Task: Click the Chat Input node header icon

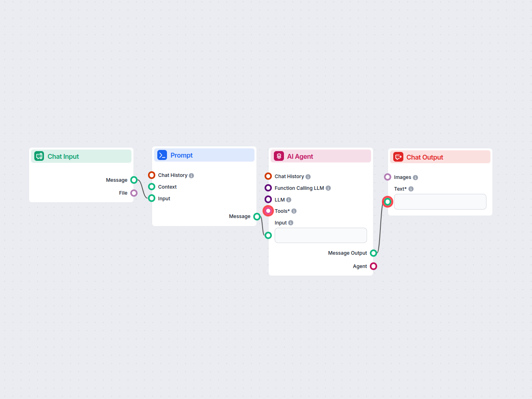Action: pos(39,156)
